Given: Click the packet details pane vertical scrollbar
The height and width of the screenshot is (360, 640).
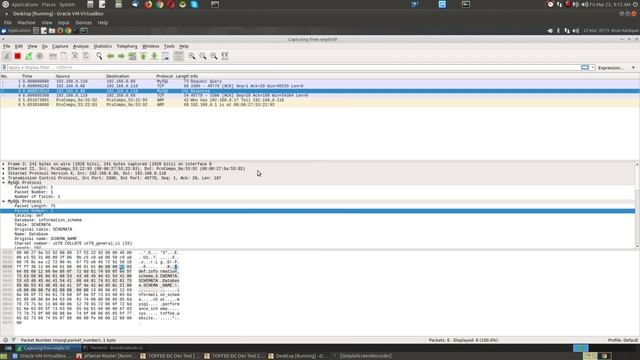Looking at the screenshot, I should coord(637,205).
